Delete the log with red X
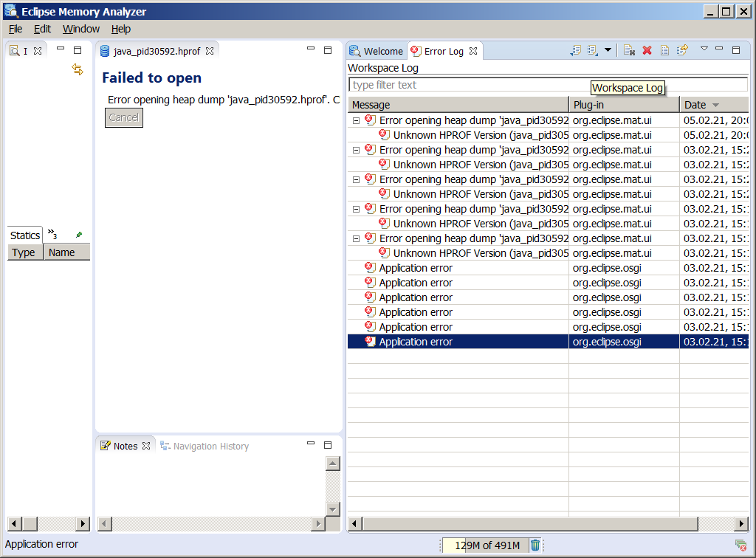 point(647,50)
